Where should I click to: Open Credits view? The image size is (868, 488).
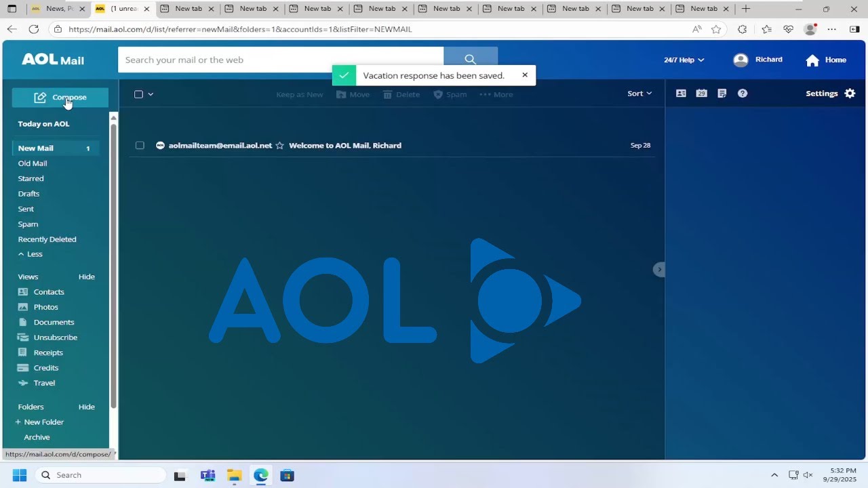click(x=39, y=368)
